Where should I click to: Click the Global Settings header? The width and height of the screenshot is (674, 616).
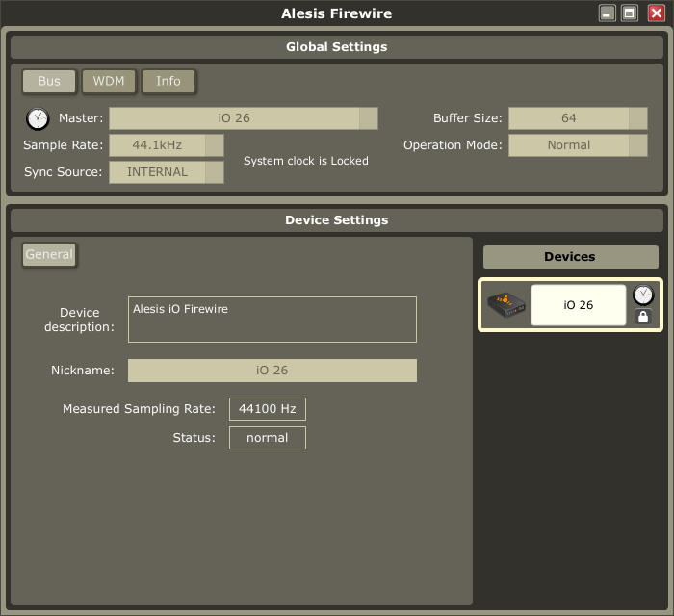(x=337, y=47)
